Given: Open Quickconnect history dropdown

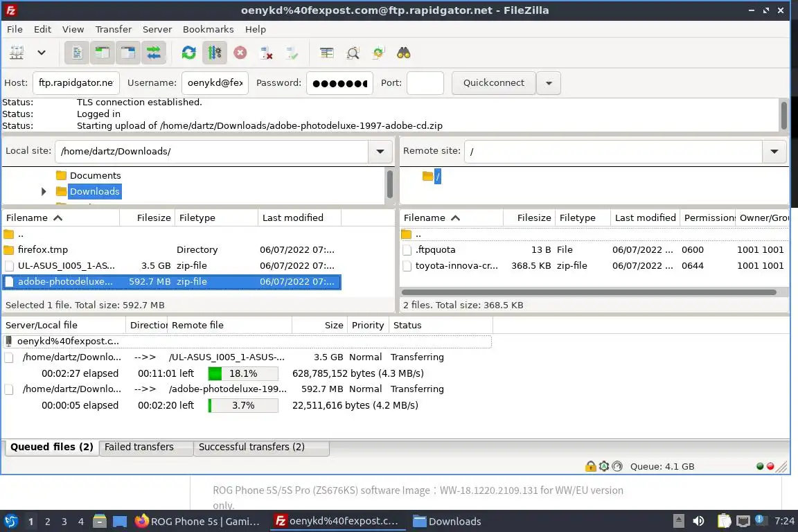Looking at the screenshot, I should (549, 83).
